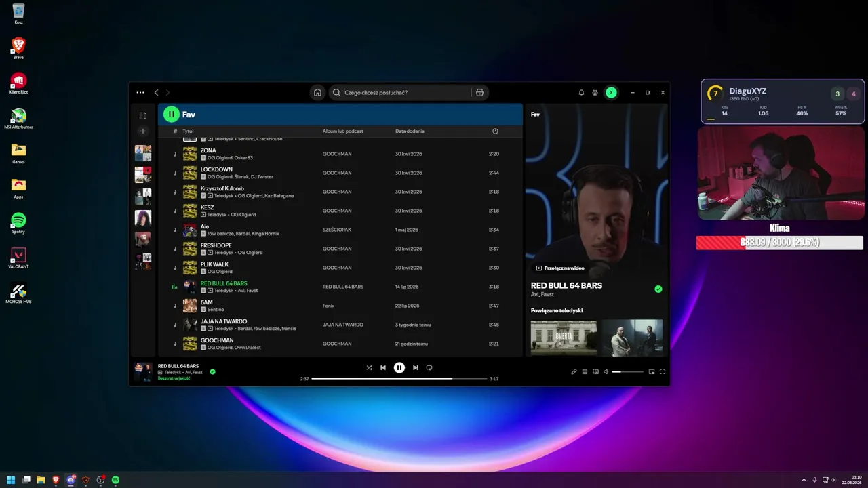Open artist Sentino under 6AM
868x488 pixels.
(x=216, y=310)
